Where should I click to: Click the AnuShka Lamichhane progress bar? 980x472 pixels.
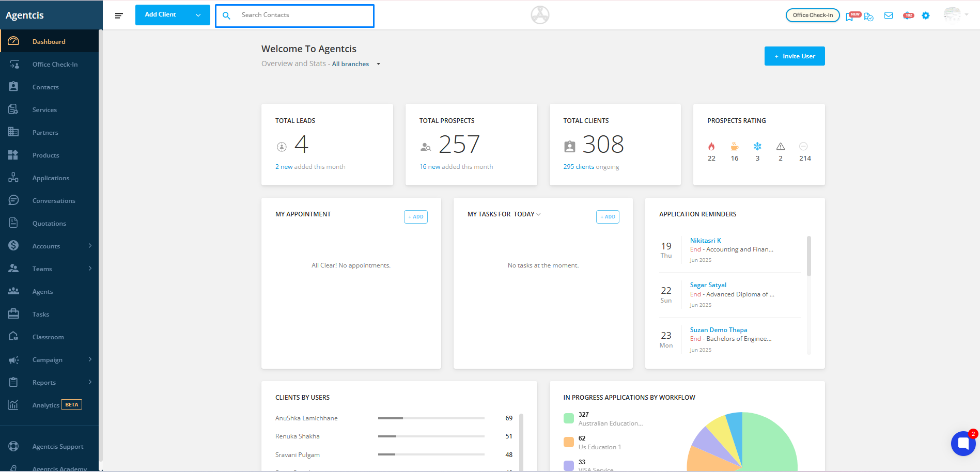tap(431, 418)
